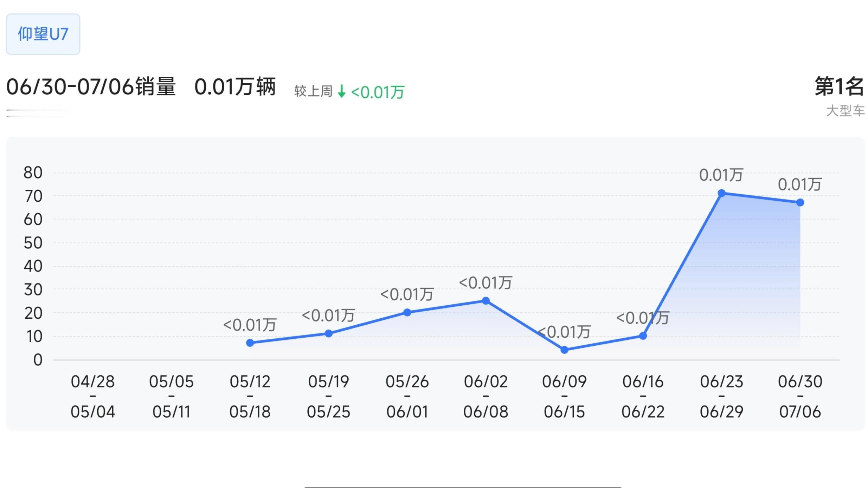Click the <0.01万 label above 06/09 point
The height and width of the screenshot is (488, 868).
(564, 332)
